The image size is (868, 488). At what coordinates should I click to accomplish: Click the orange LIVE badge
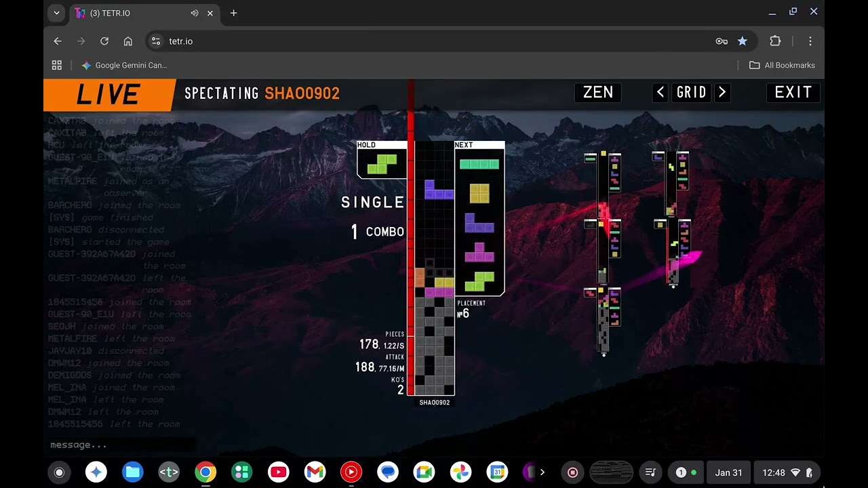coord(108,95)
